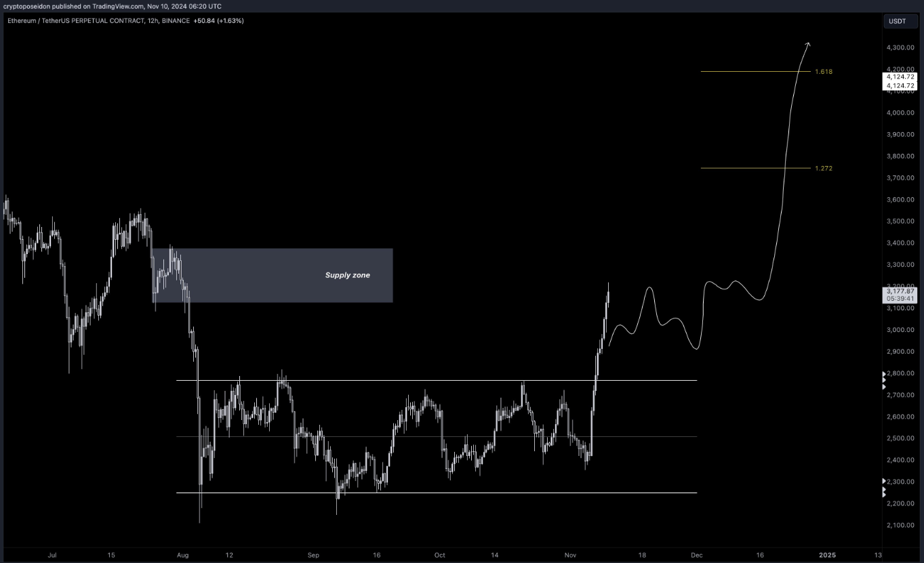Click the 3,177.87 current price label
Screen dimensions: 924x563
[900, 291]
